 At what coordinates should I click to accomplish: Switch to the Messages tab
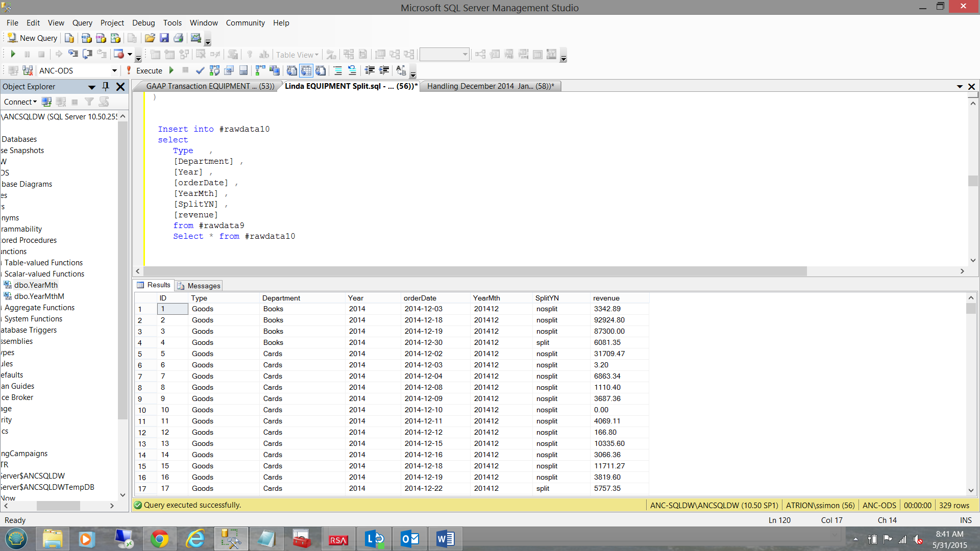click(199, 286)
